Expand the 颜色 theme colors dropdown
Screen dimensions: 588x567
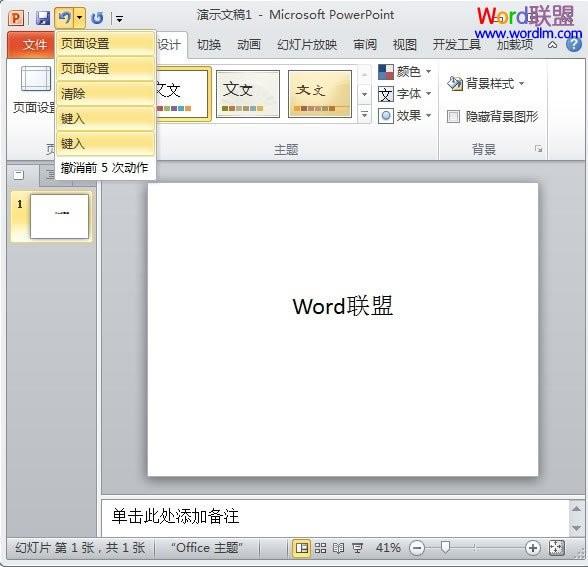click(x=405, y=72)
